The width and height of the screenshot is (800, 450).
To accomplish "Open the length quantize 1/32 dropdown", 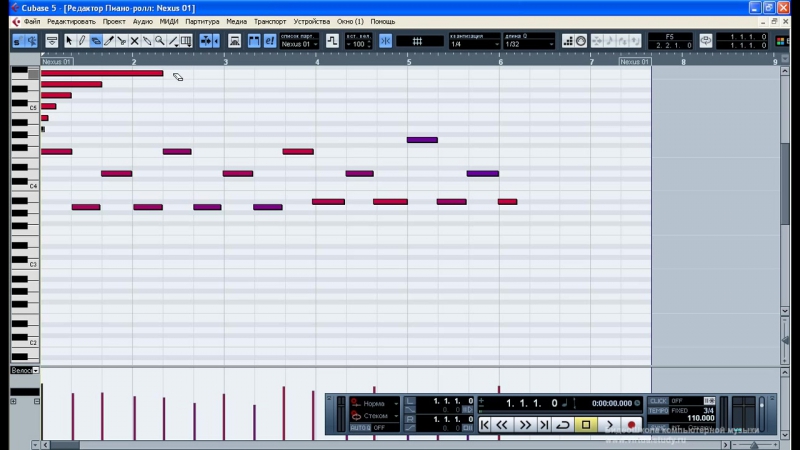I will (x=529, y=44).
